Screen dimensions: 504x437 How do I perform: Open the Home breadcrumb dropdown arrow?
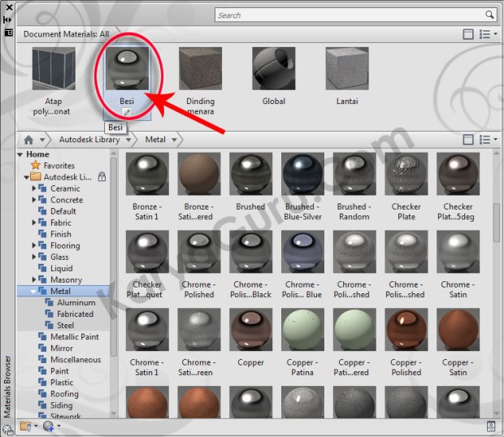pyautogui.click(x=42, y=140)
